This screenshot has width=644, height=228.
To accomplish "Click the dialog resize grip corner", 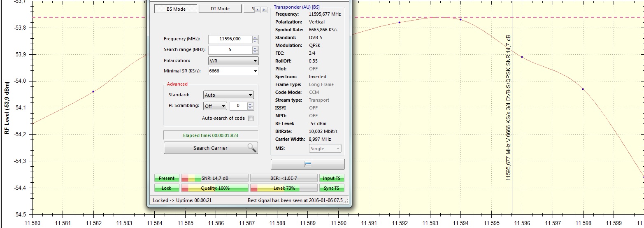I will (346, 202).
